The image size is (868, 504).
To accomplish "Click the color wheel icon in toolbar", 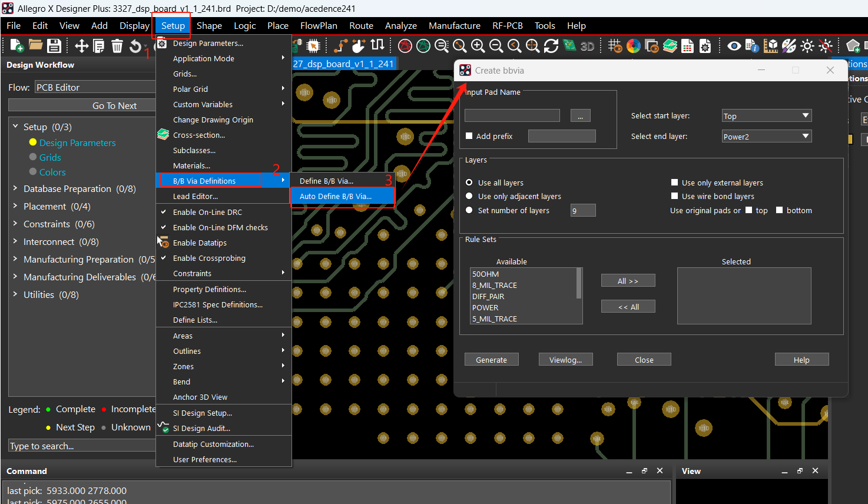I will 634,46.
